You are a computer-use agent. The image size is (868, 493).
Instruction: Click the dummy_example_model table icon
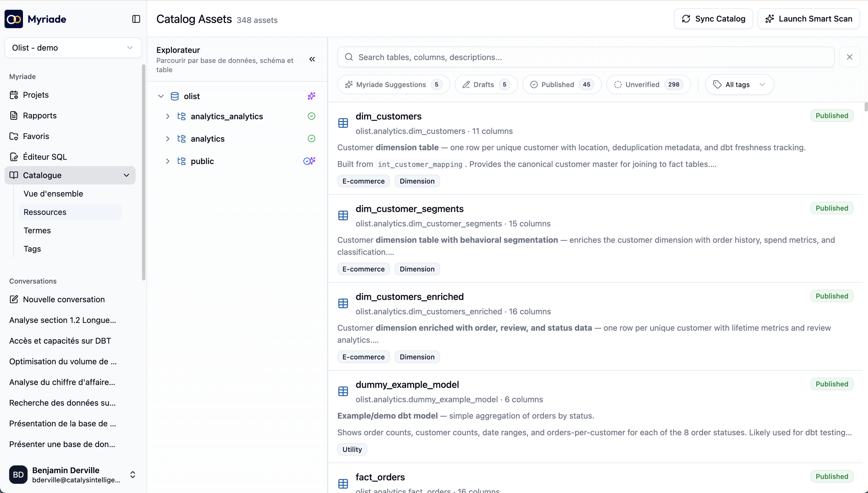[343, 391]
